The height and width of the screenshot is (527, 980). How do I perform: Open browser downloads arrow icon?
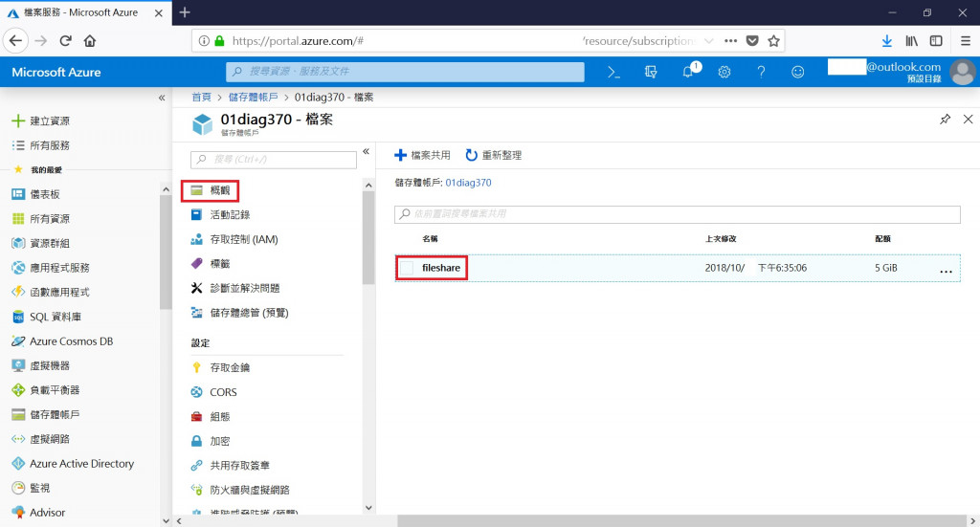click(886, 41)
